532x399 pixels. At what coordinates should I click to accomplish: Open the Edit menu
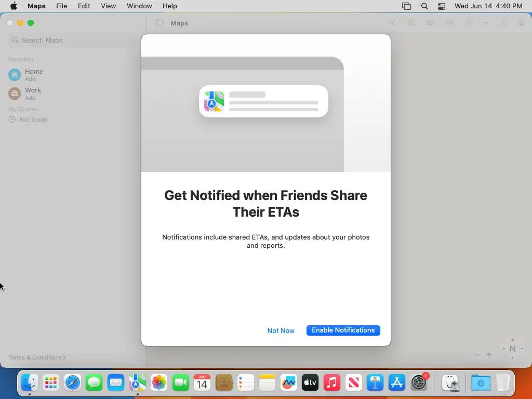pos(84,6)
